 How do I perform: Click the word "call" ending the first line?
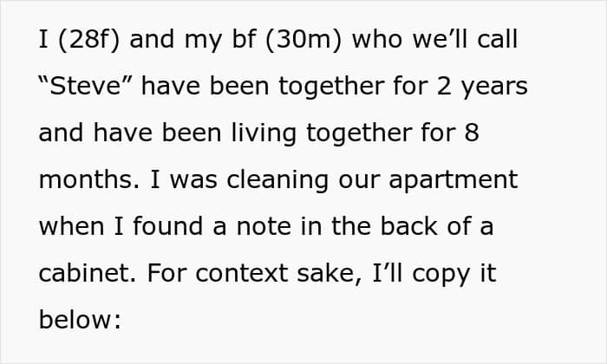[498, 40]
